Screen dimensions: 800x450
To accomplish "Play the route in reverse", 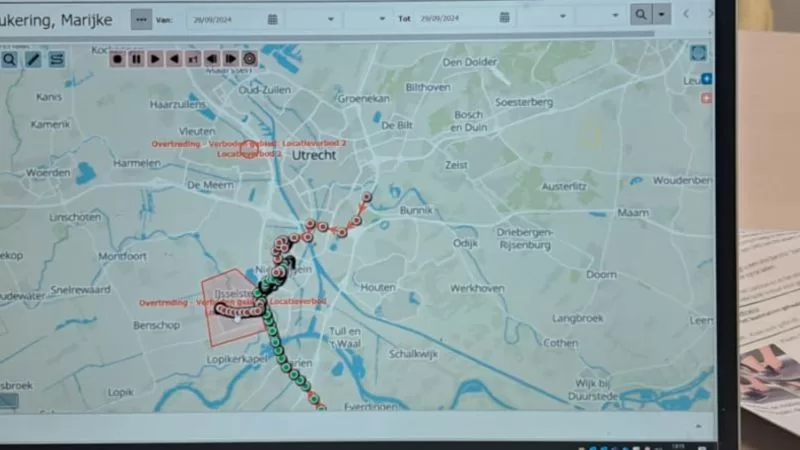I will point(174,59).
